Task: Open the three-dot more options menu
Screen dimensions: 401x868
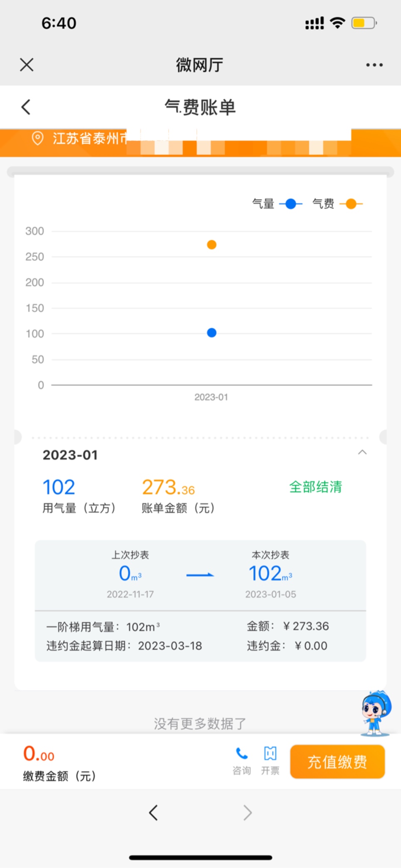Action: (x=374, y=65)
